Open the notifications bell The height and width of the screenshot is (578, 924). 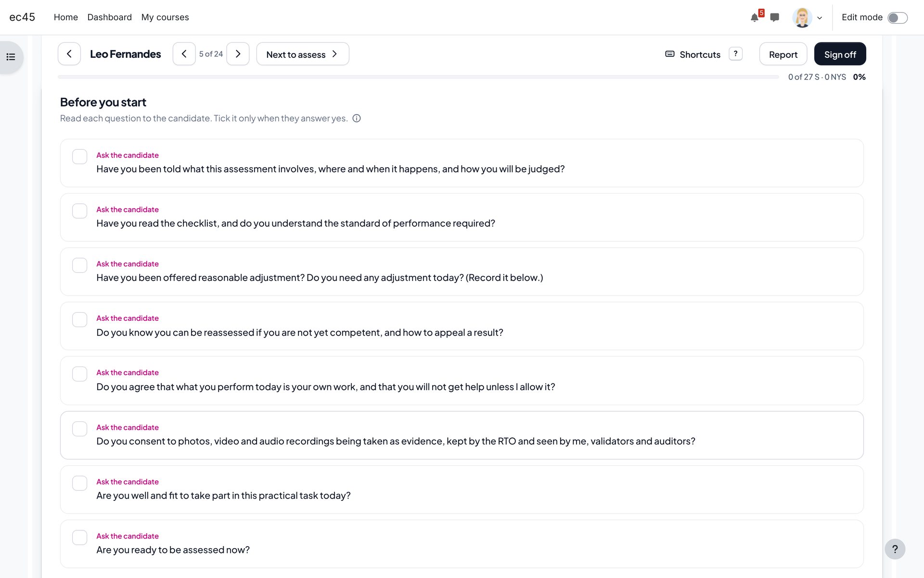coord(754,18)
